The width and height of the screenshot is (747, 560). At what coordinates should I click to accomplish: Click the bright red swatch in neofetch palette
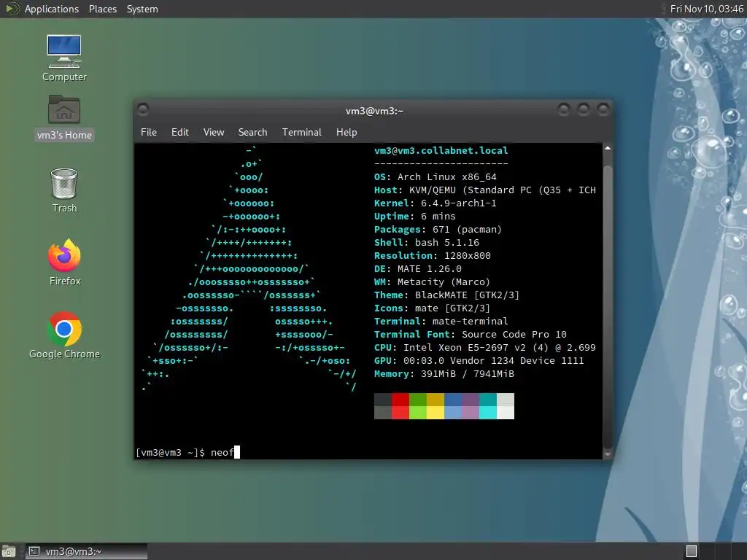coord(400,413)
